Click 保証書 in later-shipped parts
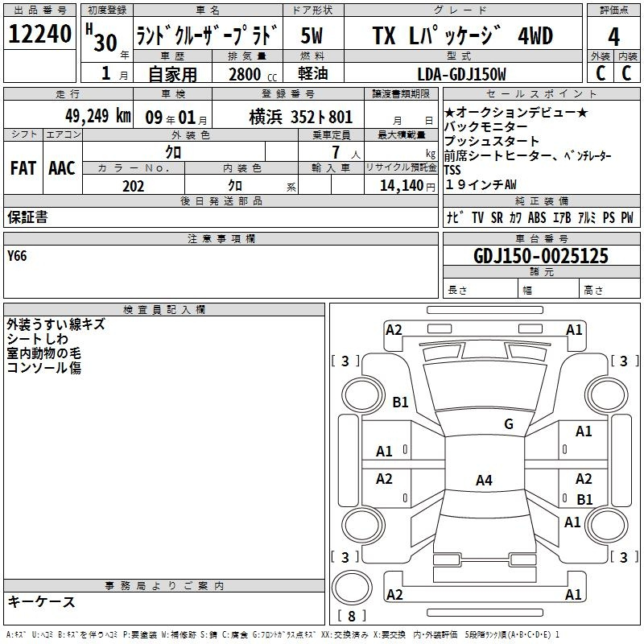 point(27,217)
